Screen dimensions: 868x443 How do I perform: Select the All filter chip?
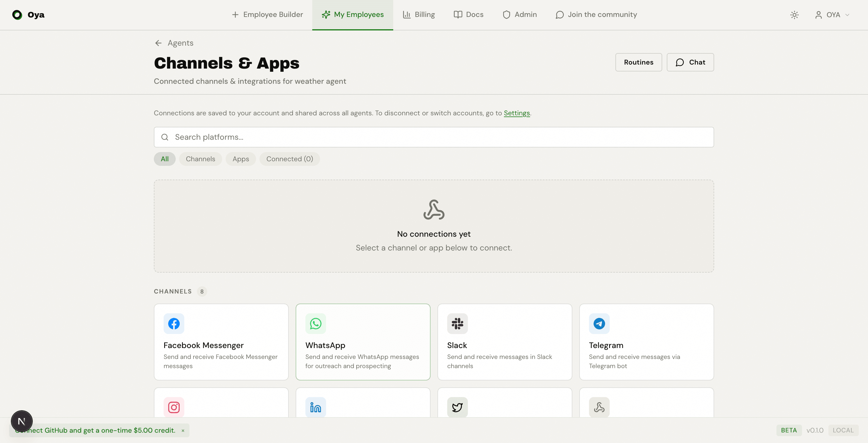pyautogui.click(x=164, y=159)
